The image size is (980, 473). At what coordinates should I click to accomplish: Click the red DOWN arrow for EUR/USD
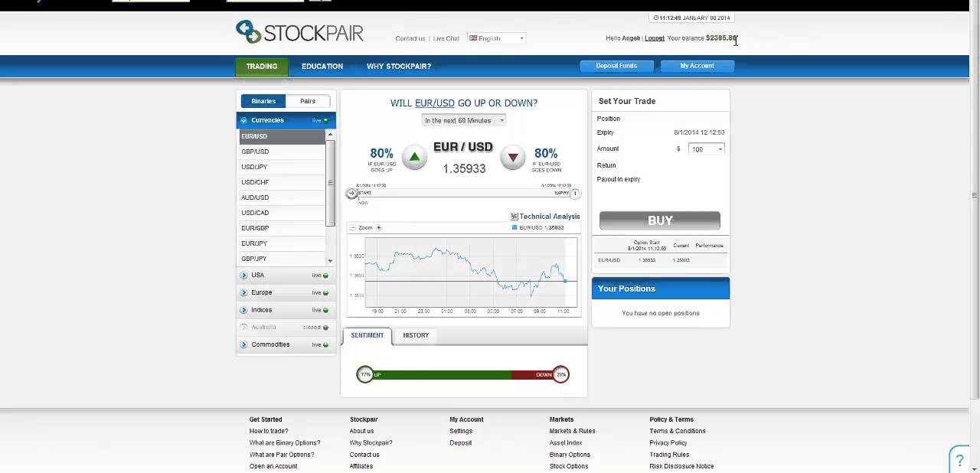513,157
